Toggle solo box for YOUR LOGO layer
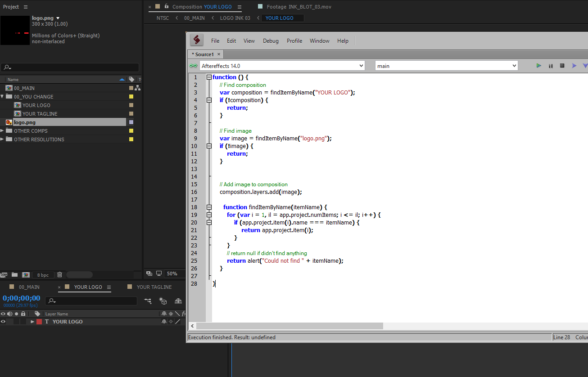Viewport: 588px width, 377px height. pos(17,322)
